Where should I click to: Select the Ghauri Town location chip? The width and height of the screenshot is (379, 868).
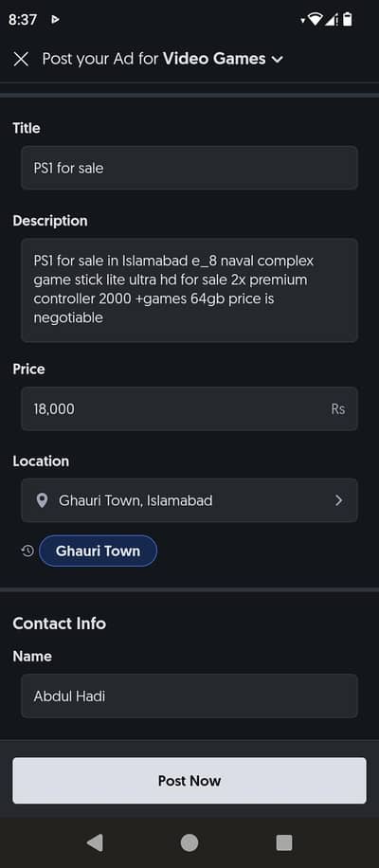click(98, 551)
